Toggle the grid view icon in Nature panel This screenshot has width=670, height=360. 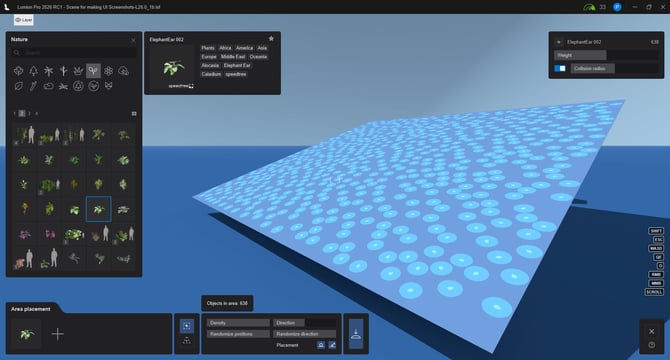tap(134, 114)
